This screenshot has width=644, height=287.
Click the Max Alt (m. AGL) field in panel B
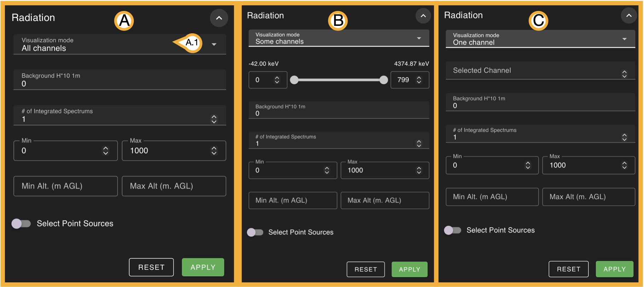[385, 201]
